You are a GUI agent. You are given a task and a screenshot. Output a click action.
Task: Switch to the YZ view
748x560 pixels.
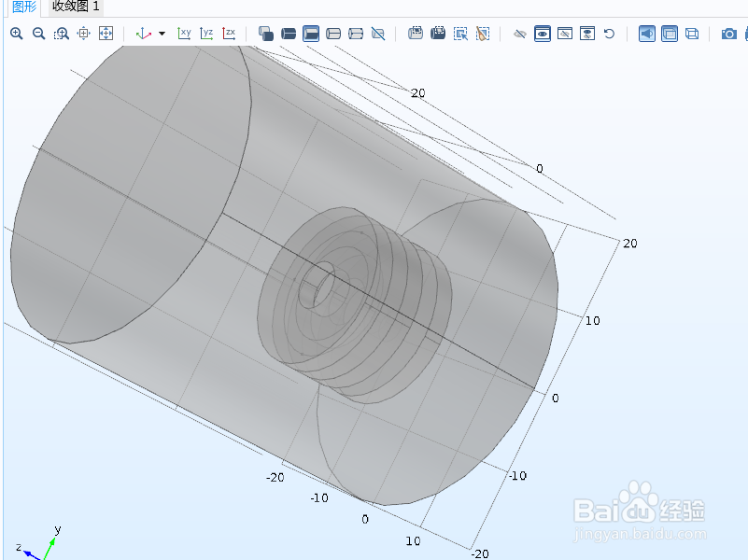pos(206,34)
